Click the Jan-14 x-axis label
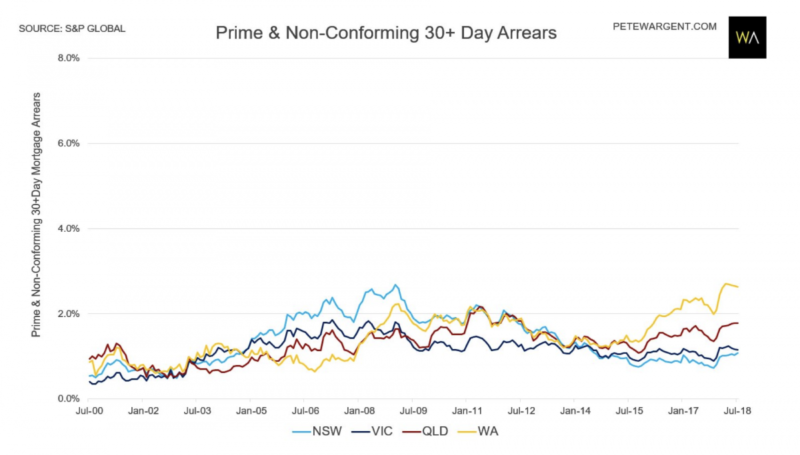This screenshot has height=455, width=800. [x=575, y=411]
